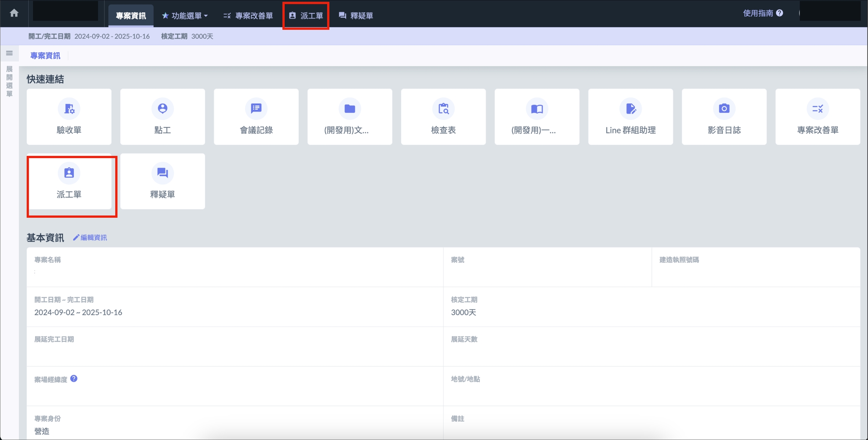Open the 點工 quick link icon

pos(162,109)
